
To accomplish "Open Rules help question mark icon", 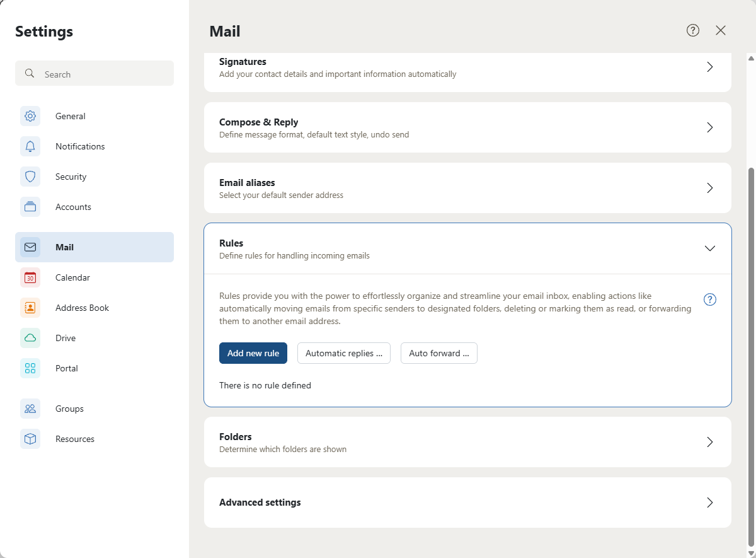I will 710,299.
